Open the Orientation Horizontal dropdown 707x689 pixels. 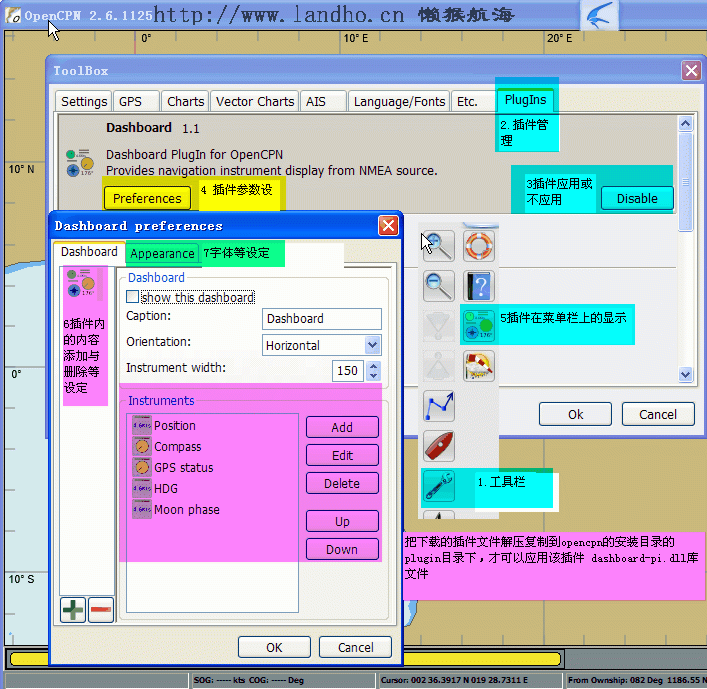(321, 345)
